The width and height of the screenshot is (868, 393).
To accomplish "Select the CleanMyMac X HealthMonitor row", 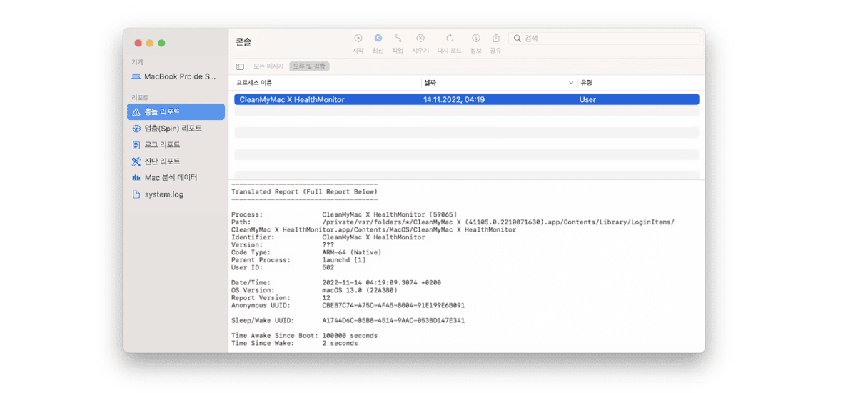I will tap(466, 100).
